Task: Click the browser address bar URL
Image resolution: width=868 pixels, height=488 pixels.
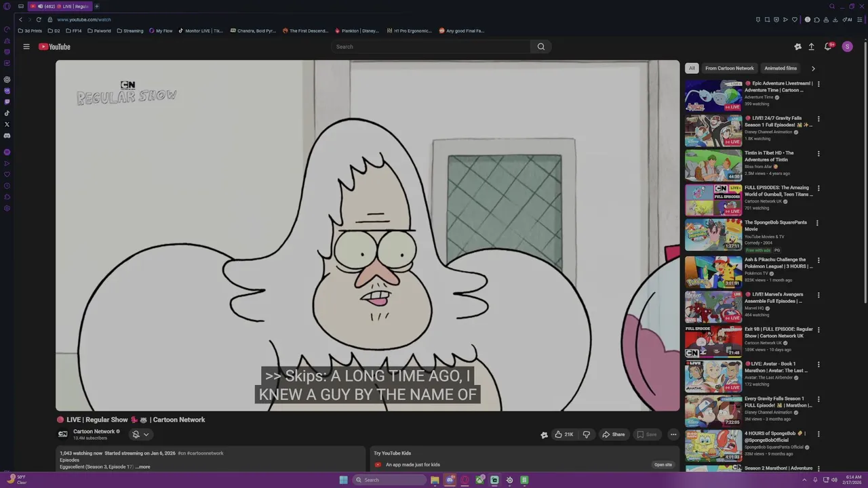Action: 84,20
